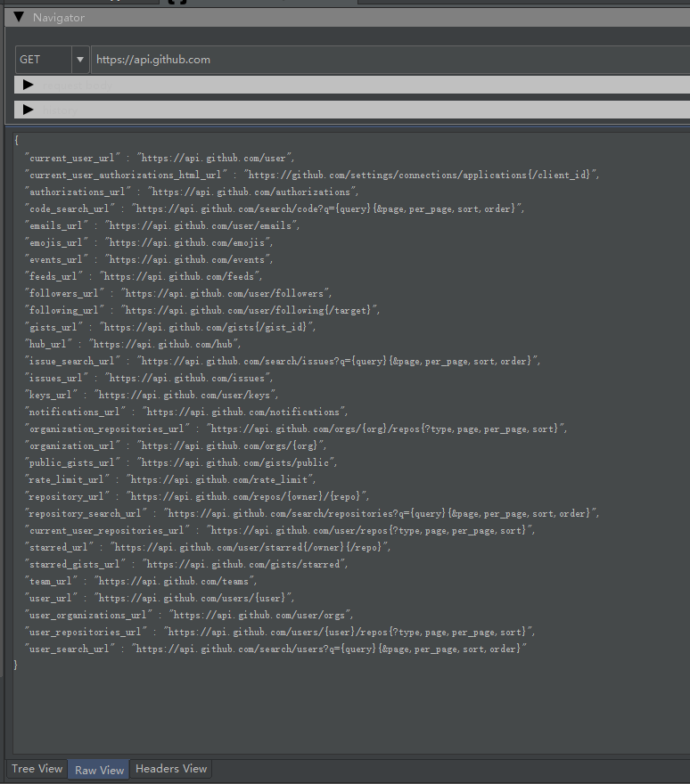Expand the history section

click(28, 110)
